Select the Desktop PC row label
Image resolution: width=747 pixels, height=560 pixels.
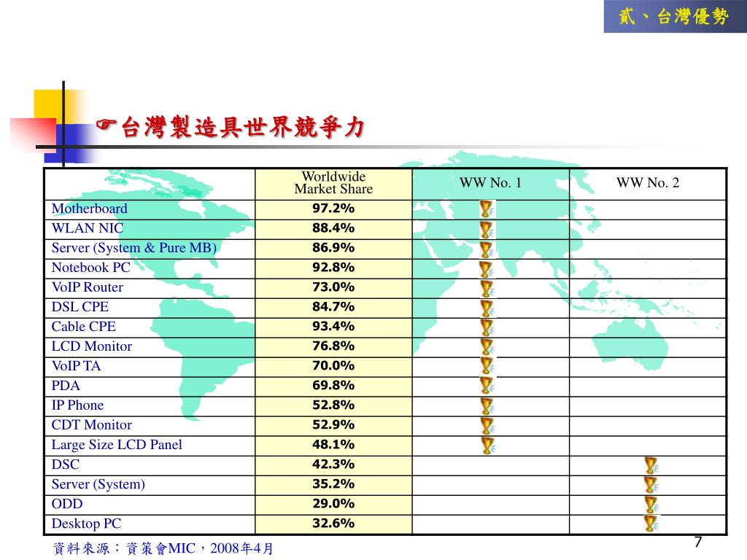click(86, 524)
